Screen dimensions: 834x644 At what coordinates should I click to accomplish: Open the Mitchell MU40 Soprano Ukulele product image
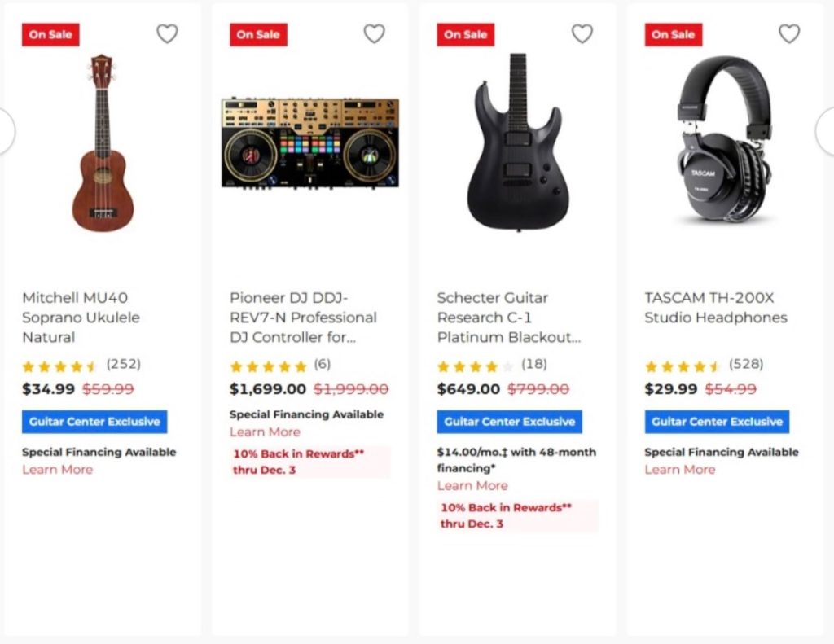102,147
